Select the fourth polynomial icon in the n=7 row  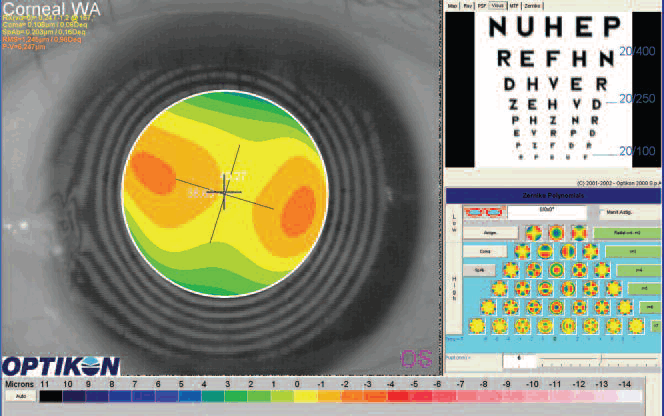545,326
